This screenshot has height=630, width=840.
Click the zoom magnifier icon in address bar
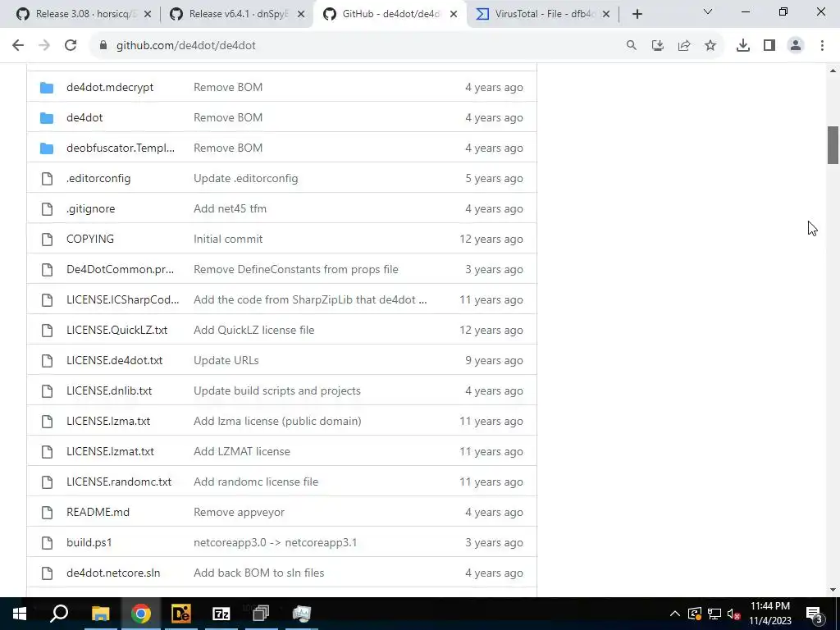pyautogui.click(x=632, y=46)
